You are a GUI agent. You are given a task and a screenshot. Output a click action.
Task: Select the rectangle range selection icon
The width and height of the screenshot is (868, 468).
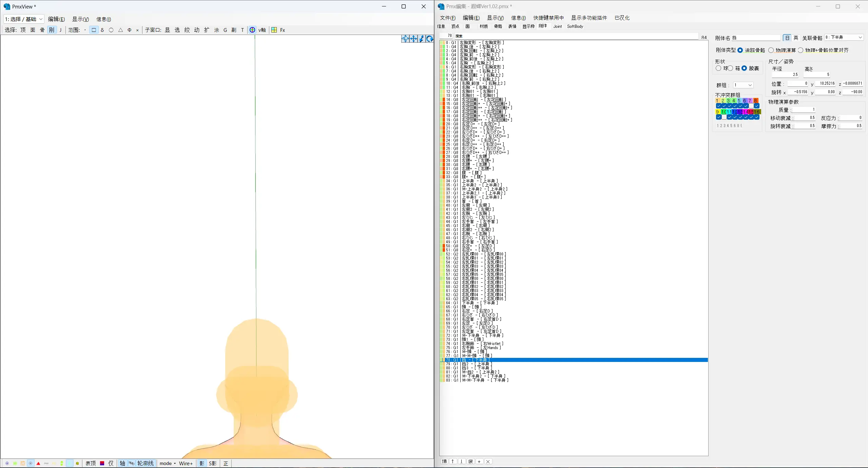coord(94,30)
